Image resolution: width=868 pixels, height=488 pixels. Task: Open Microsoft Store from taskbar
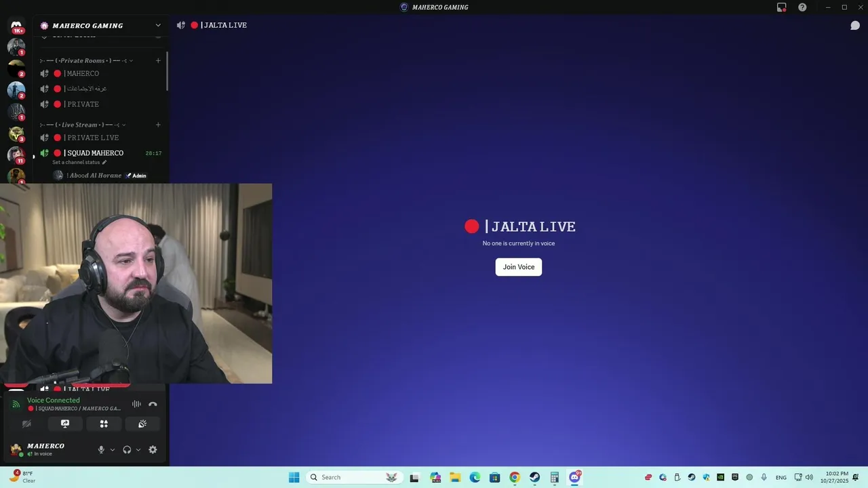(x=495, y=477)
